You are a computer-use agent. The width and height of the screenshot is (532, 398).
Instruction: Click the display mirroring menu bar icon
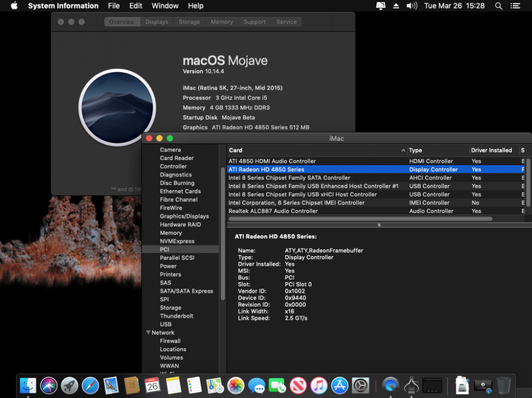pyautogui.click(x=381, y=6)
